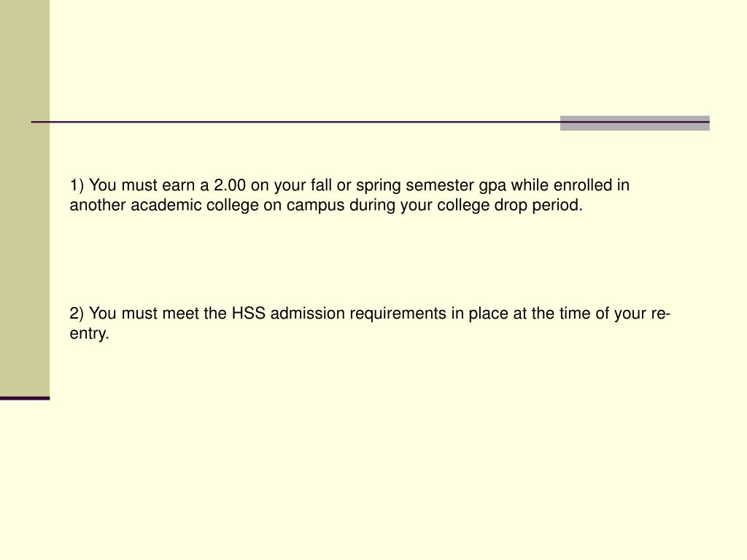Click the gray rectangle on the title line
The height and width of the screenshot is (560, 747).
tap(635, 122)
